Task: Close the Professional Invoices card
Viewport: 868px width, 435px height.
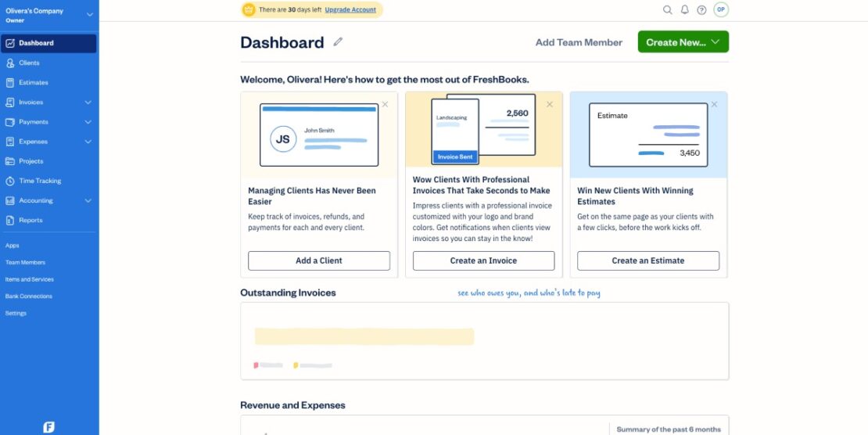Action: [550, 104]
